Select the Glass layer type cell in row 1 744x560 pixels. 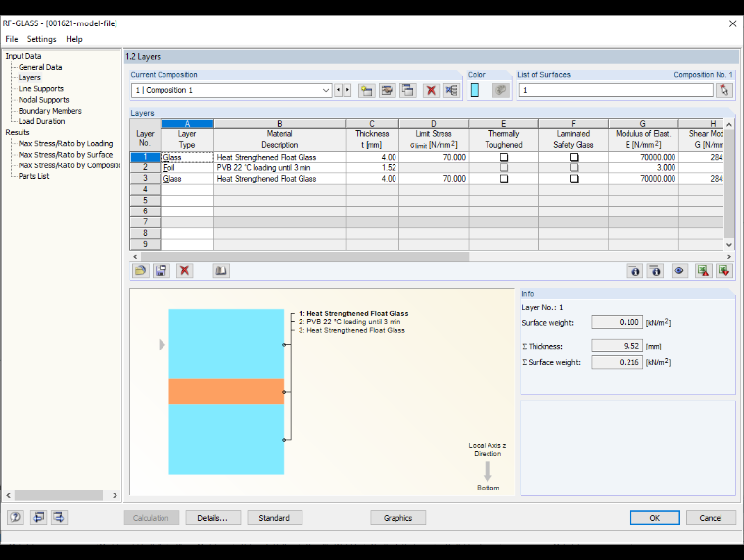point(187,157)
